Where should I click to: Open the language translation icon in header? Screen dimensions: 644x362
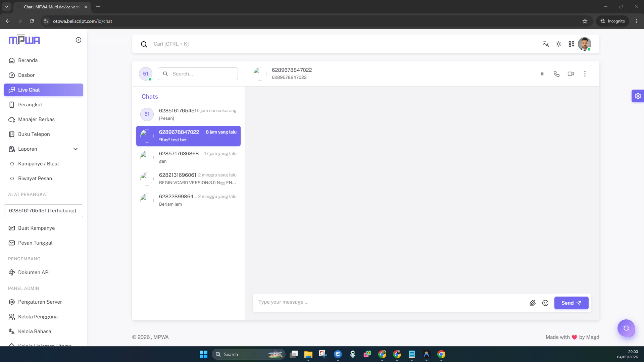point(546,44)
